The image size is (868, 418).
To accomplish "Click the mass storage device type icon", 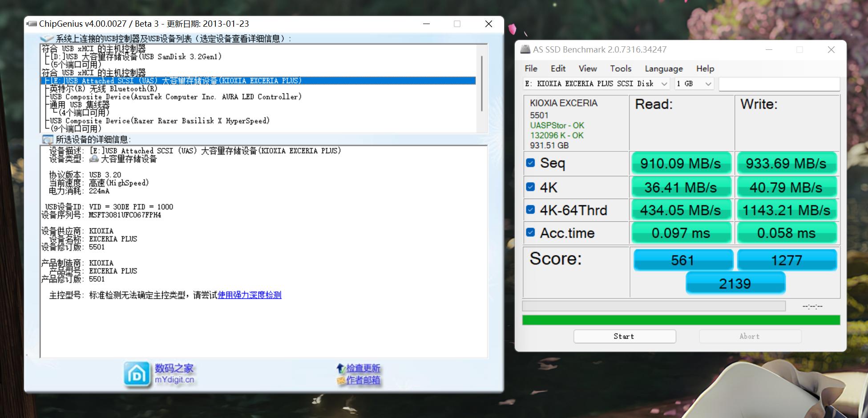I will point(94,158).
